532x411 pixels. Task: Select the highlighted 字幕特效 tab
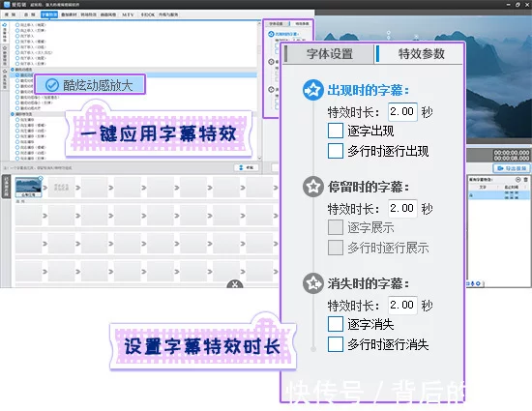click(x=49, y=15)
